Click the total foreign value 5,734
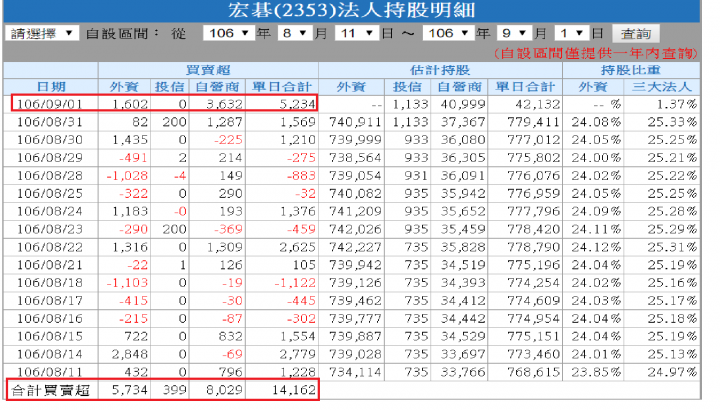Screen dimensions: 720x410 (x=129, y=391)
